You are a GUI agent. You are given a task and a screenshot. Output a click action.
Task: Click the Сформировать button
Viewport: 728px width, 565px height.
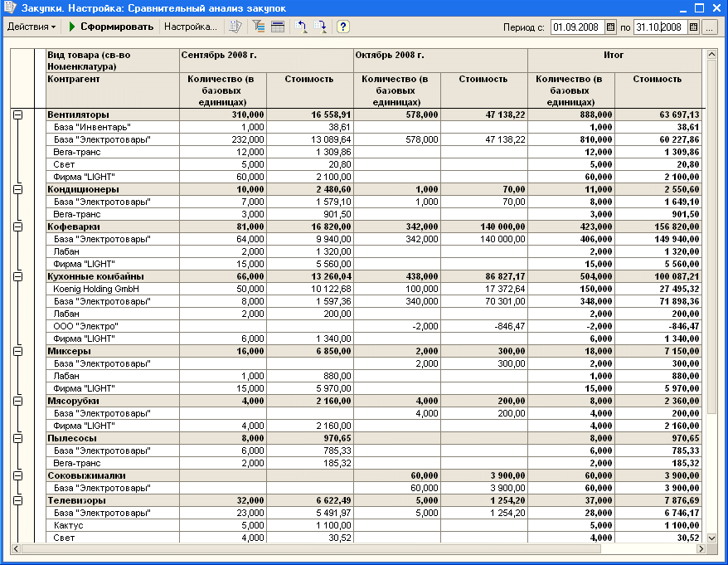tap(111, 27)
